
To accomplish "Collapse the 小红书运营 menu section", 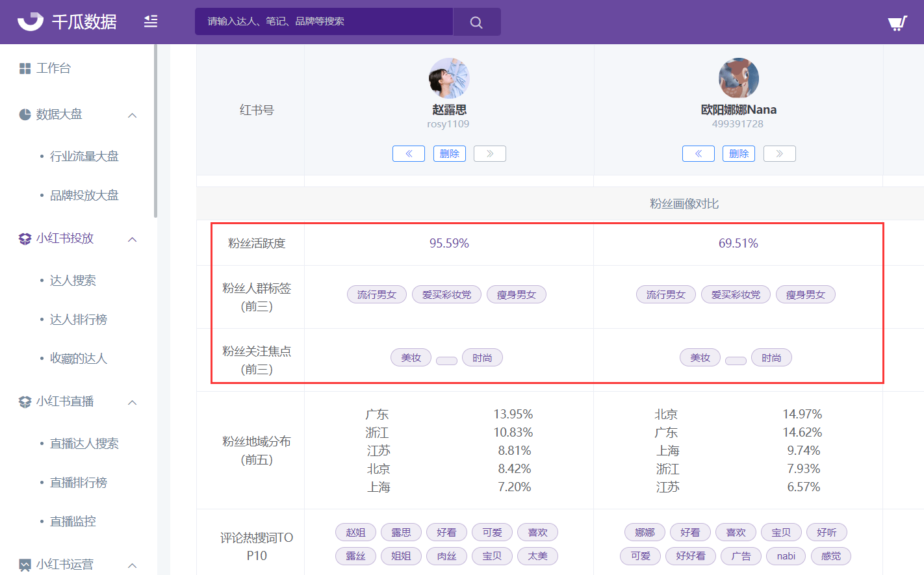I will (133, 565).
